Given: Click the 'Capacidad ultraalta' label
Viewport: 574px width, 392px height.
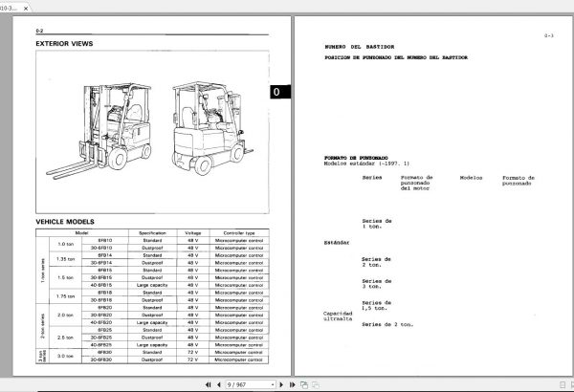Looking at the screenshot, I should click(338, 316).
